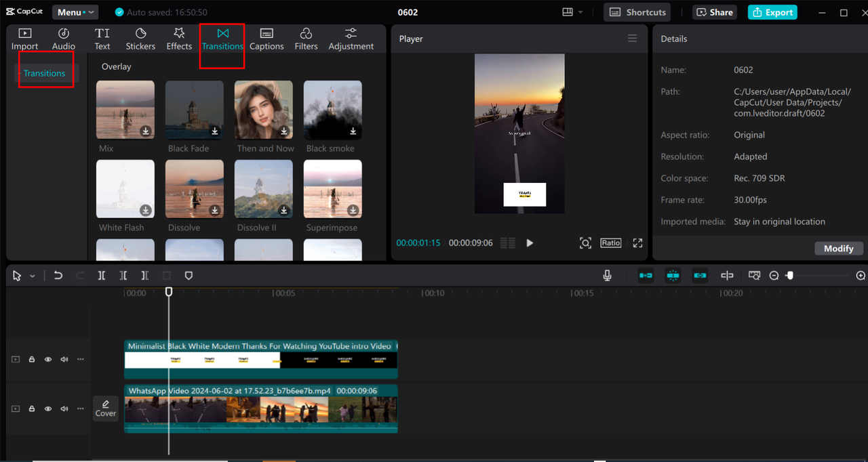Select the Mix transition thumbnail
Image resolution: width=868 pixels, height=462 pixels.
coord(125,110)
